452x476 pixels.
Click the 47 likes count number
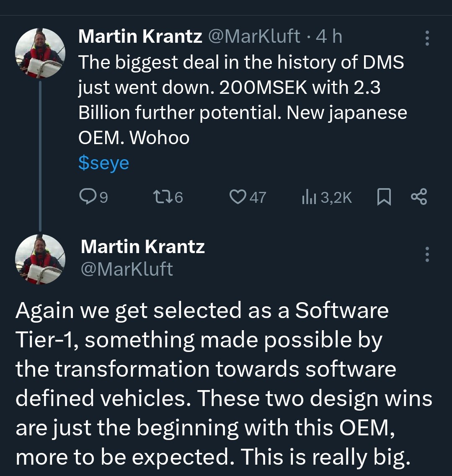[x=258, y=197]
